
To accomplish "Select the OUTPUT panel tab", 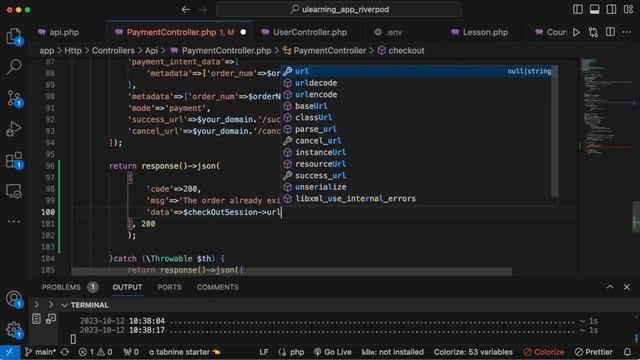I will click(x=127, y=287).
